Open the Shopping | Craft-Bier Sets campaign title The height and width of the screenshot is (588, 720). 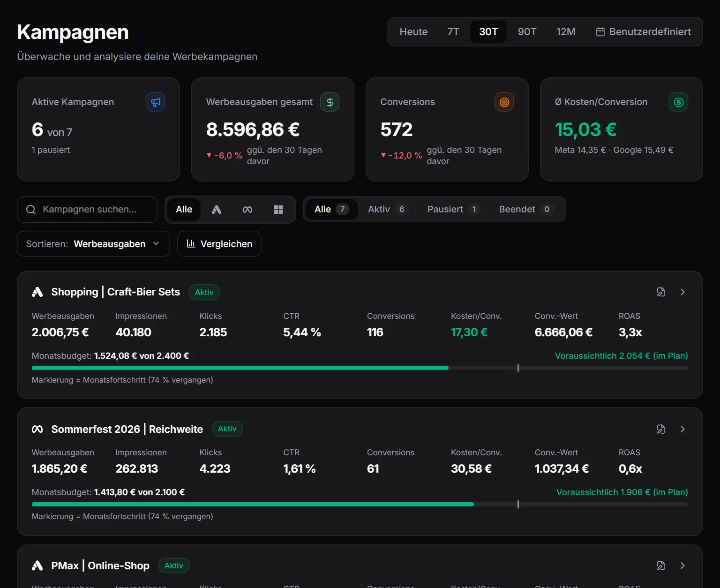(116, 292)
